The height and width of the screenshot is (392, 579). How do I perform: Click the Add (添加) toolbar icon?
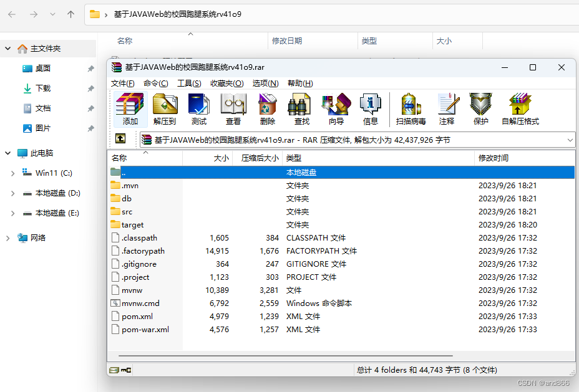pyautogui.click(x=130, y=109)
